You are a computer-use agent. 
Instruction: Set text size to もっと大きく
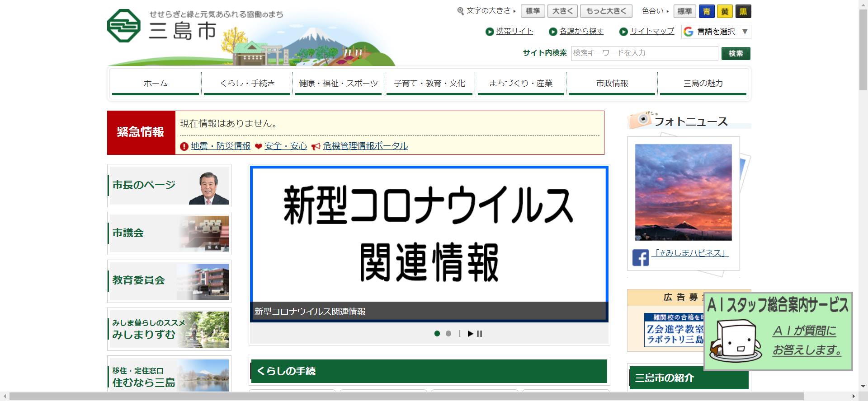607,11
